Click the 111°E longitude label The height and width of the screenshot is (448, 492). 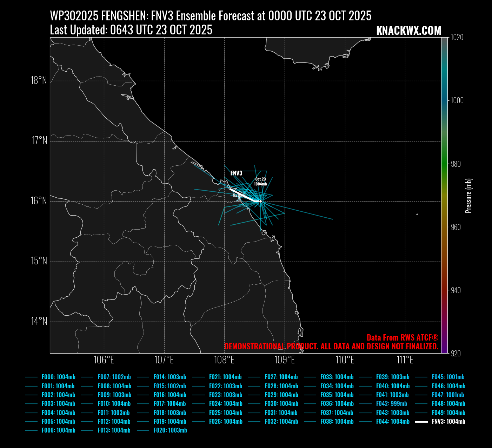click(405, 360)
